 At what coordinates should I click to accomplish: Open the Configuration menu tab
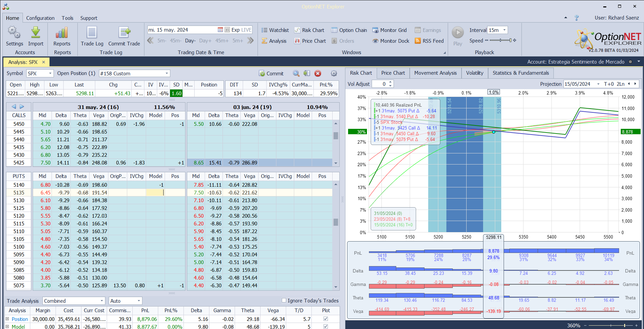(40, 18)
